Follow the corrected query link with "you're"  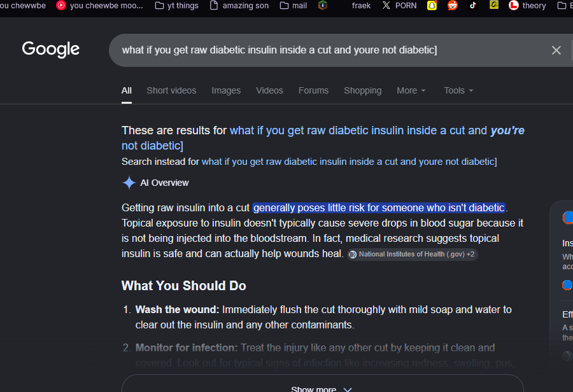point(323,138)
